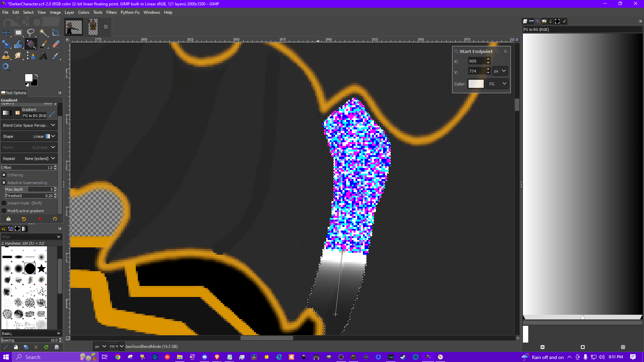Select the Eraser tool

coord(56,44)
